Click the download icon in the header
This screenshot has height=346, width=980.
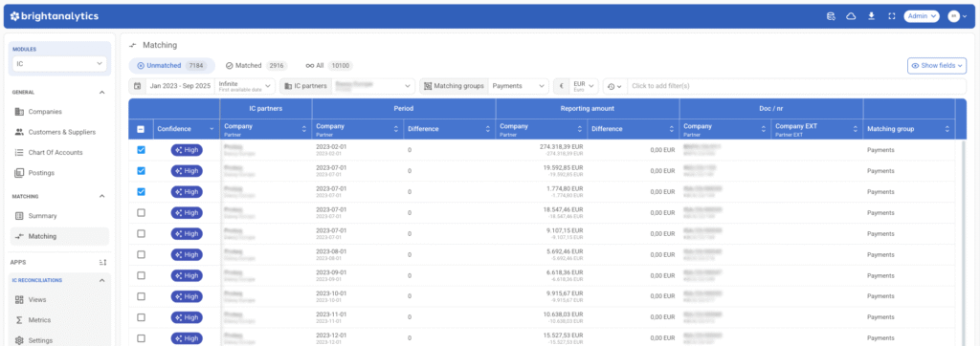[x=871, y=16]
